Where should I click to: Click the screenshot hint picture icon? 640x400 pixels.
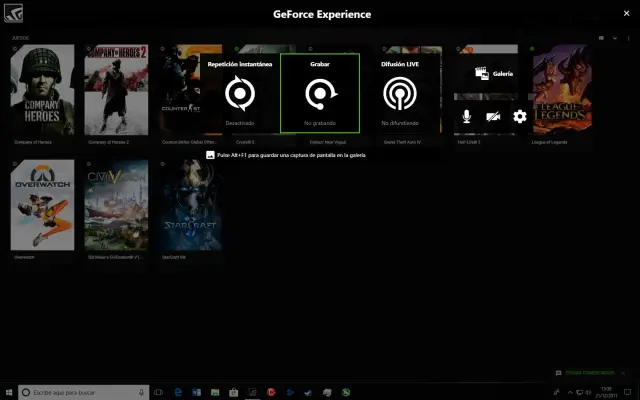coord(210,155)
